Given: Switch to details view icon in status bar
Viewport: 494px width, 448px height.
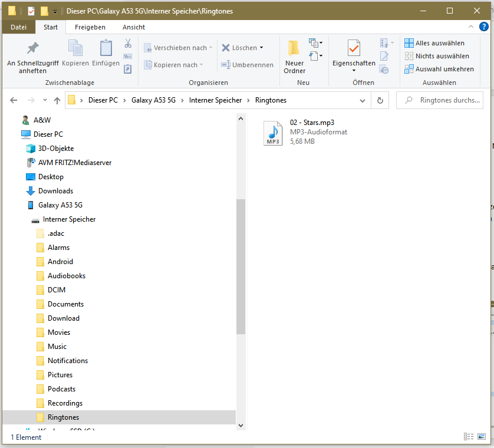Looking at the screenshot, I should coord(469,437).
